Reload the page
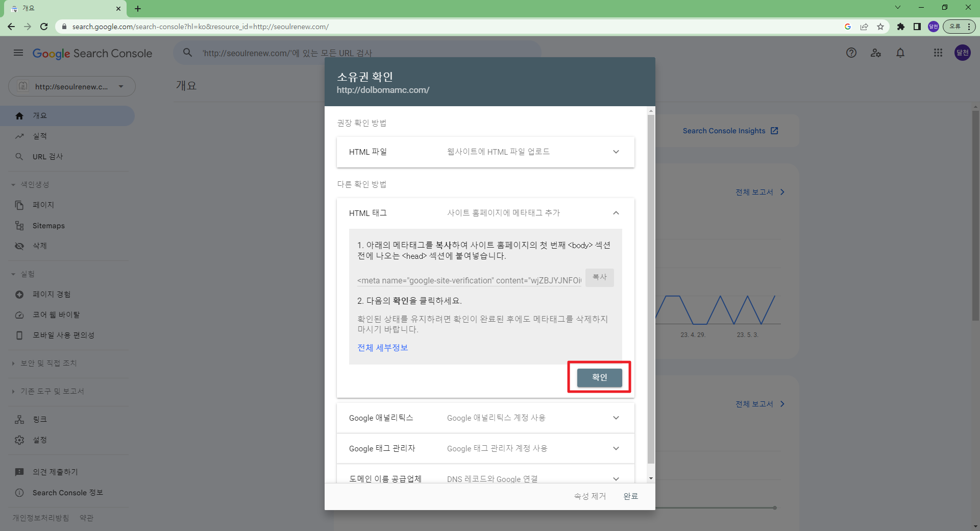 pos(44,27)
